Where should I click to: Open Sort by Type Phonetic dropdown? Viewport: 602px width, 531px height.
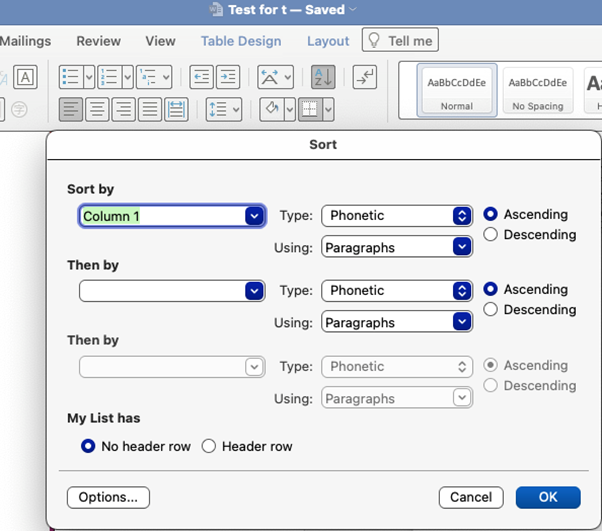(x=462, y=215)
